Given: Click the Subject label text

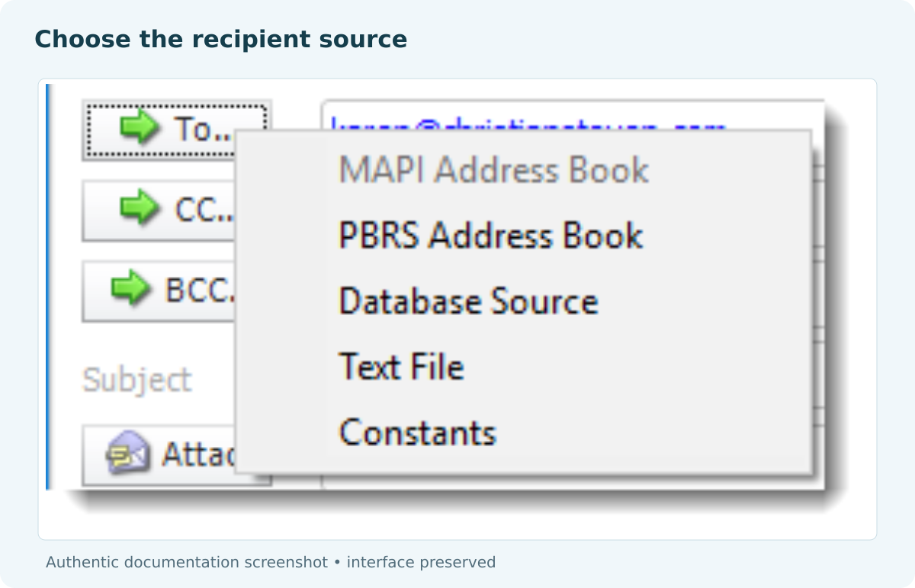Looking at the screenshot, I should [137, 380].
